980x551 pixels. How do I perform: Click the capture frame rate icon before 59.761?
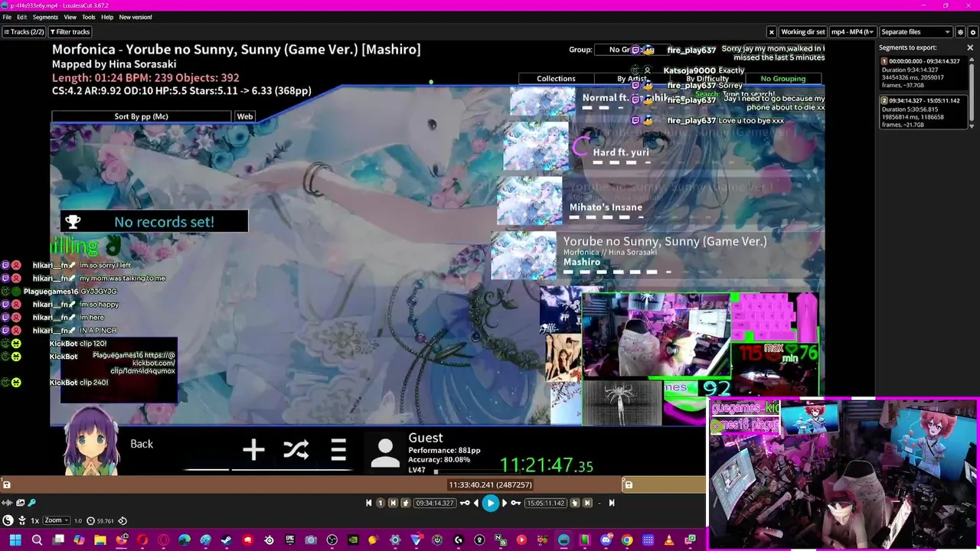click(90, 520)
